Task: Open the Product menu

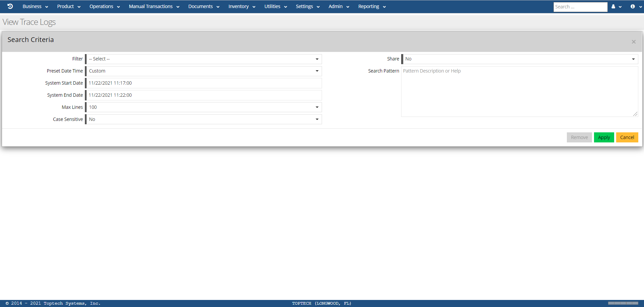Action: point(69,6)
